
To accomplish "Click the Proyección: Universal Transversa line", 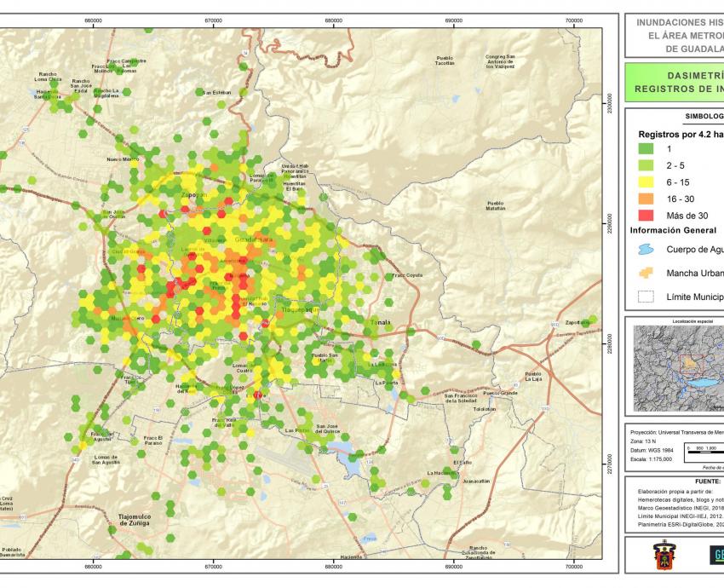I will point(677,432).
